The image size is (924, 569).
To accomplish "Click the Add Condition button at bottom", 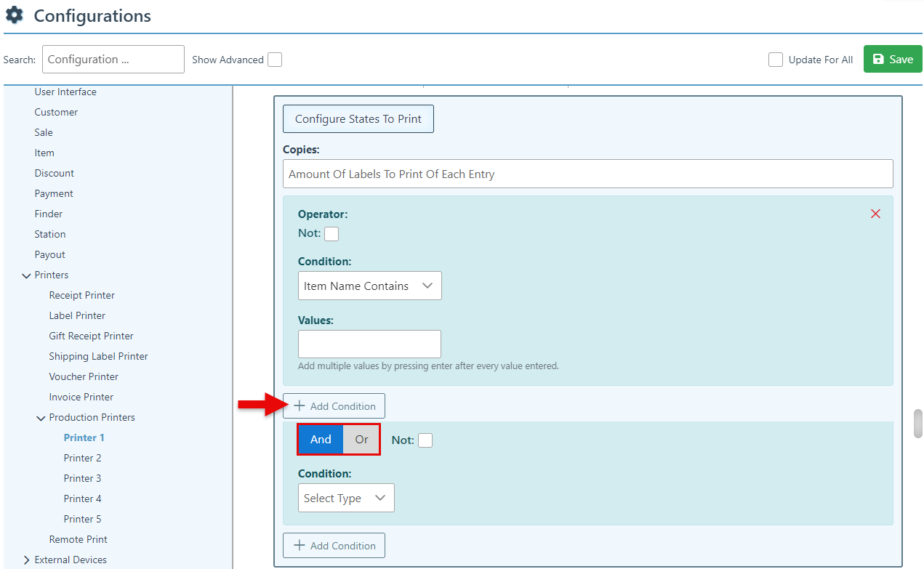I will (334, 546).
